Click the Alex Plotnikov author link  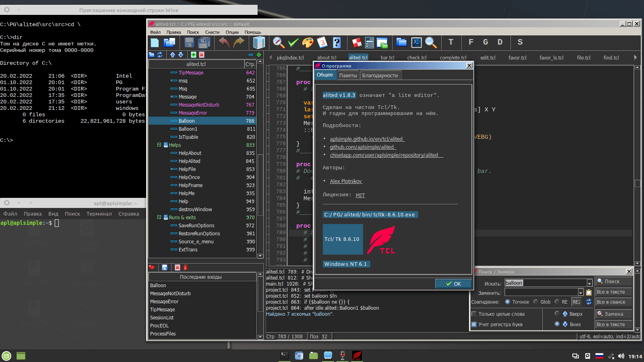pos(346,181)
